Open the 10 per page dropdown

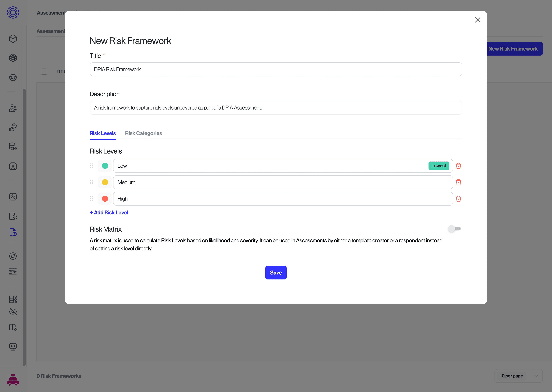[519, 376]
